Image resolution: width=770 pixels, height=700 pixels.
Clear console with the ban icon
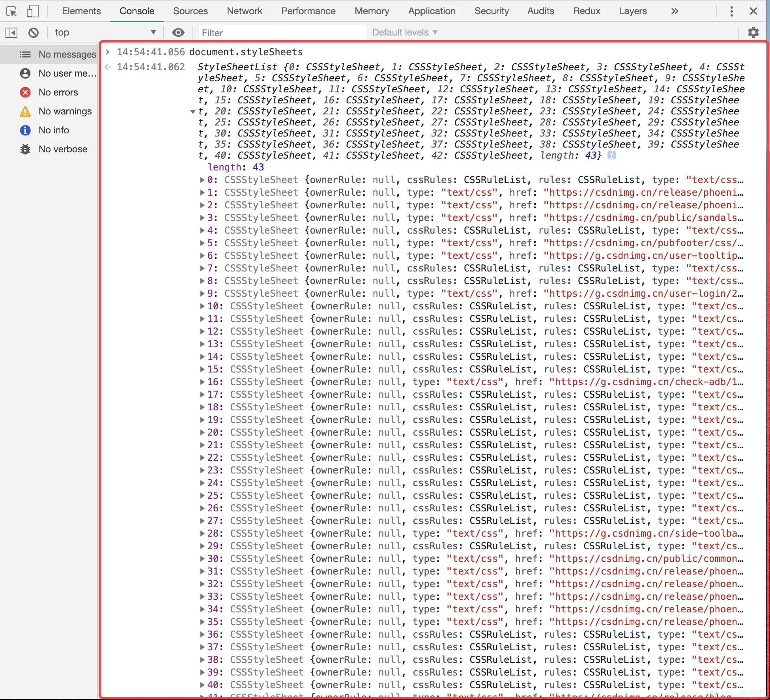point(34,32)
